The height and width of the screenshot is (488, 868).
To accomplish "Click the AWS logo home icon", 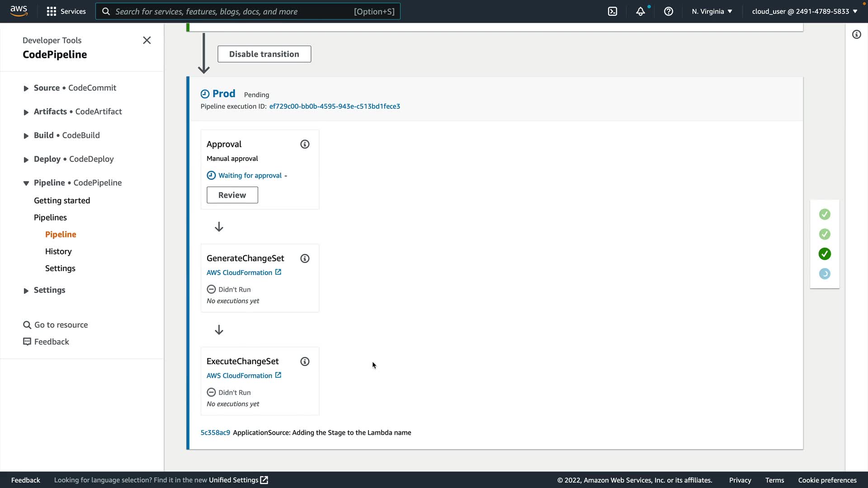I will [x=19, y=11].
